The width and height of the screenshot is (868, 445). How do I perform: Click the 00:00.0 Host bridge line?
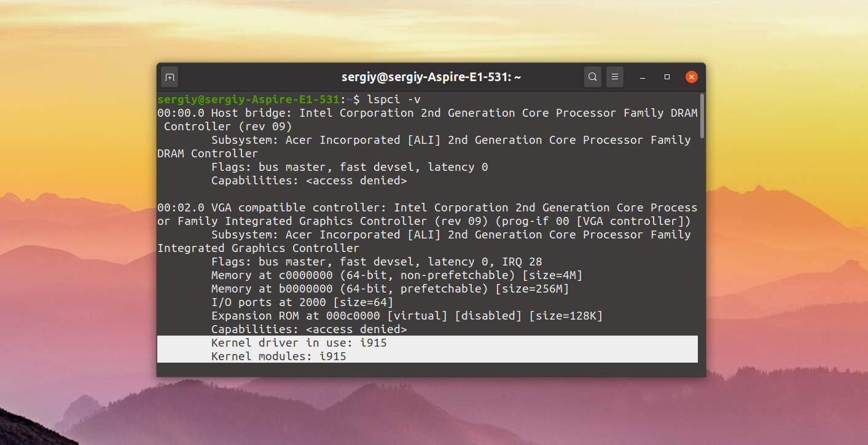(x=428, y=113)
